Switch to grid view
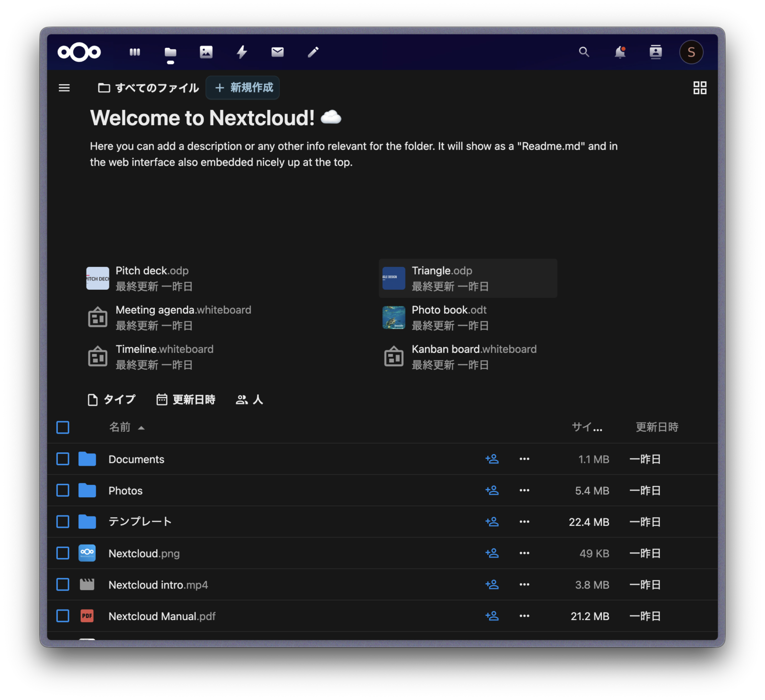Image resolution: width=765 pixels, height=700 pixels. coord(699,88)
